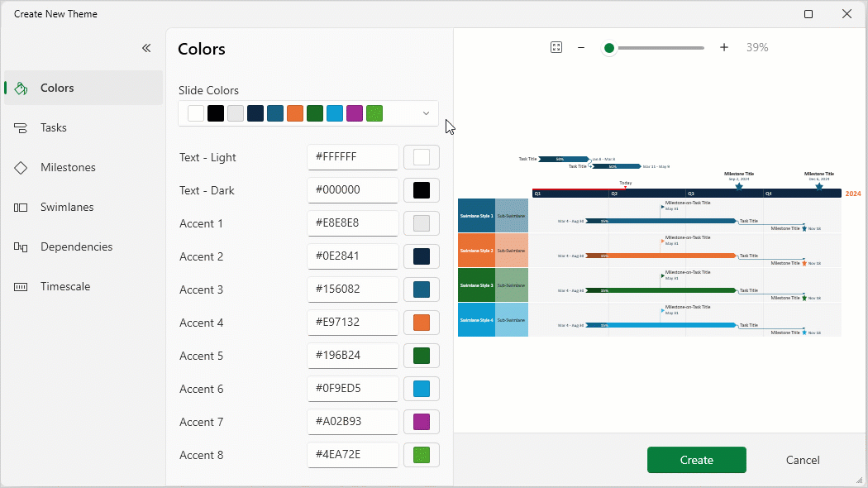The height and width of the screenshot is (488, 868).
Task: Select the orange Accent 4 color swatch
Action: tap(422, 323)
